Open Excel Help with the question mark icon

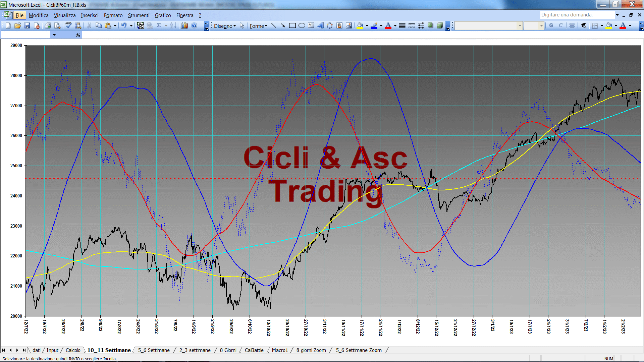(x=194, y=25)
